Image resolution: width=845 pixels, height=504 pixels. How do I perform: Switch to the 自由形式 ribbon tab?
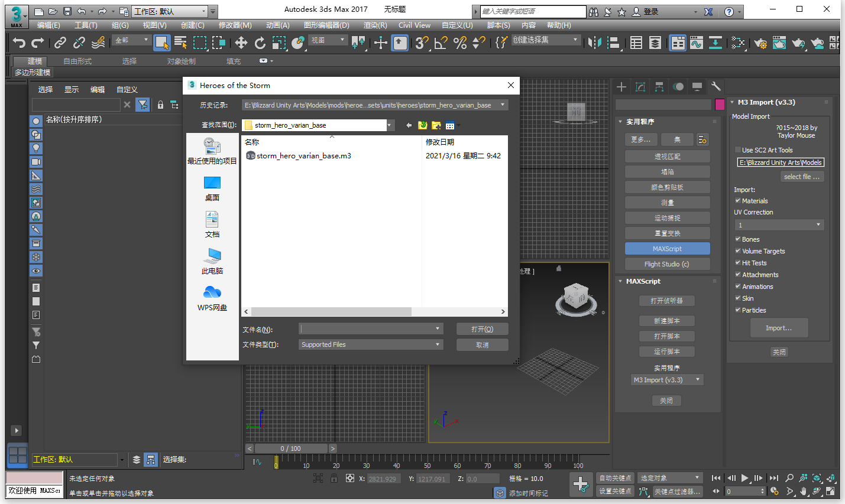77,61
